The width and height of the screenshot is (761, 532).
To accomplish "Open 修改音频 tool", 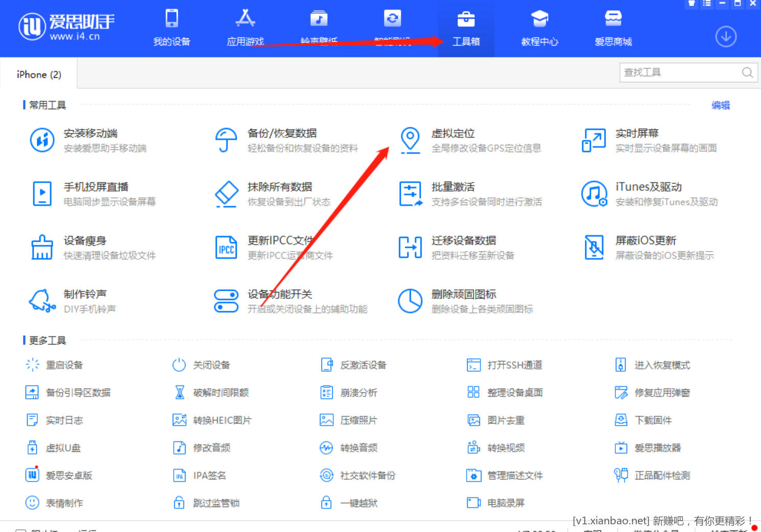I will pos(201,448).
